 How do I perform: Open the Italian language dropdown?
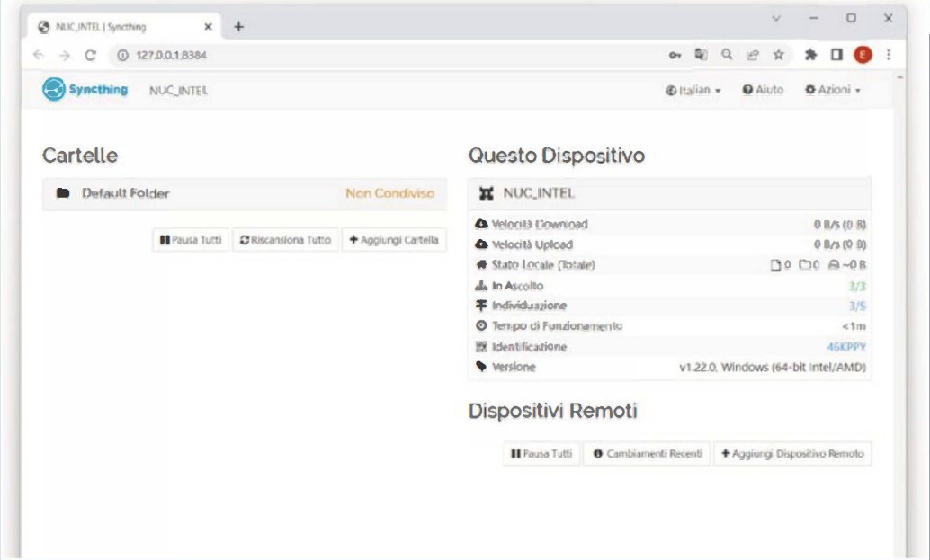point(693,90)
